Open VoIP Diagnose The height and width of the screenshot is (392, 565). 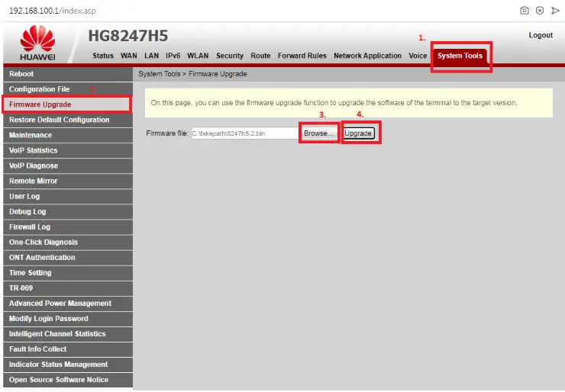pyautogui.click(x=68, y=165)
